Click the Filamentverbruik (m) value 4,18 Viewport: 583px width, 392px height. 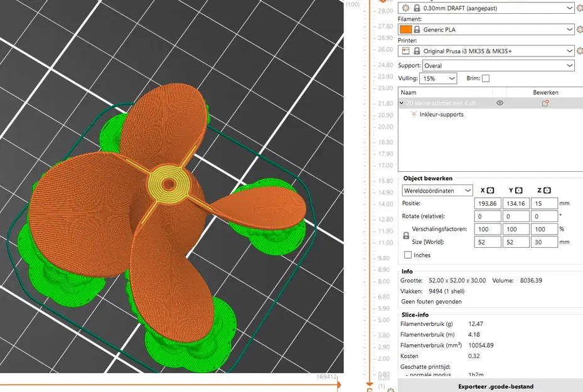474,334
